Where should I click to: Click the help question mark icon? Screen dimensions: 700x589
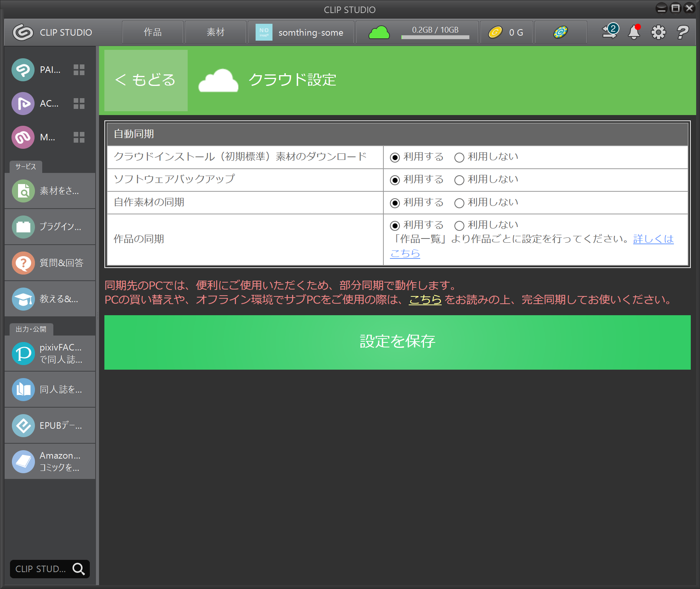(683, 32)
